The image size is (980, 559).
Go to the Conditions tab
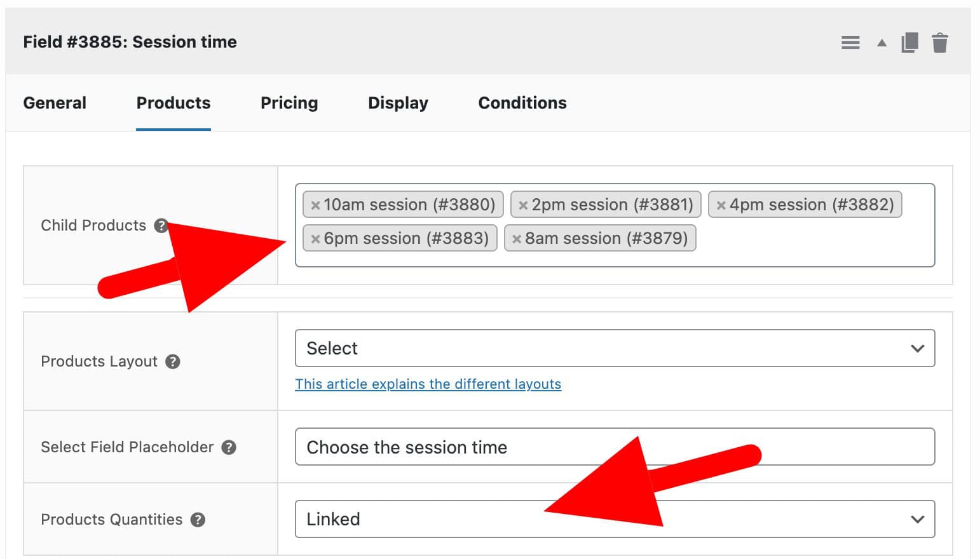(x=522, y=103)
